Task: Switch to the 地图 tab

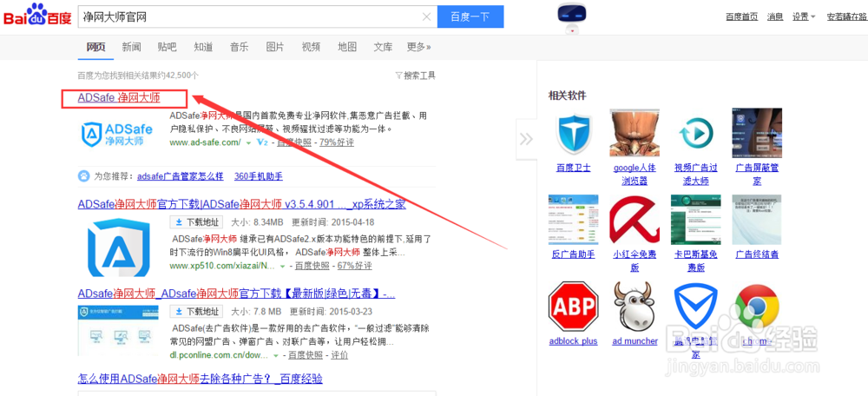Action: tap(347, 47)
